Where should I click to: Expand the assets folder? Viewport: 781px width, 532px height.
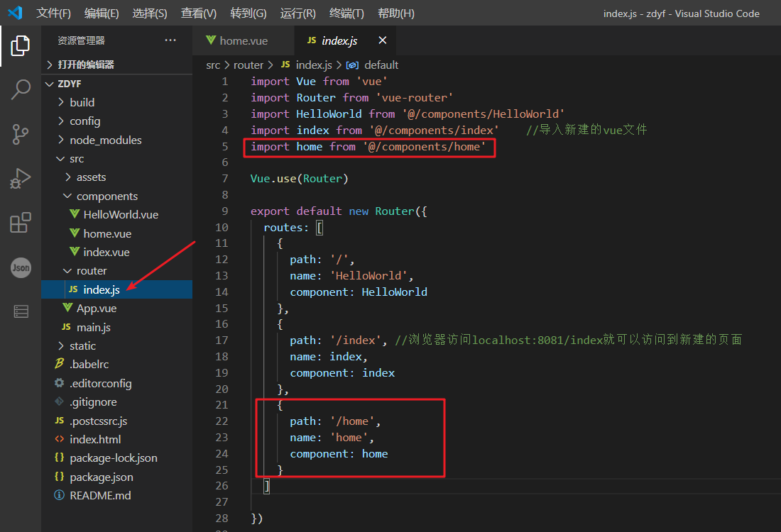(117, 177)
